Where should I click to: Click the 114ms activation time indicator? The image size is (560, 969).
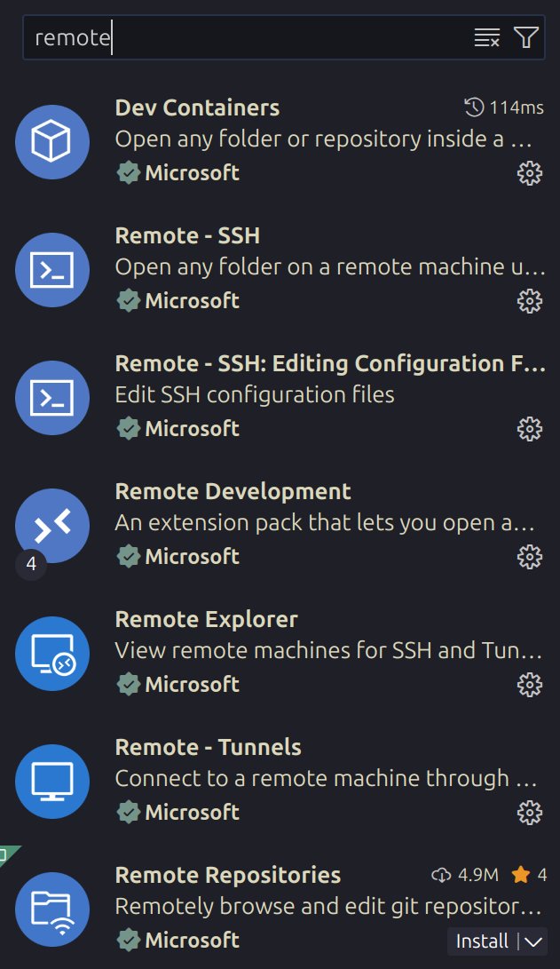pos(504,107)
